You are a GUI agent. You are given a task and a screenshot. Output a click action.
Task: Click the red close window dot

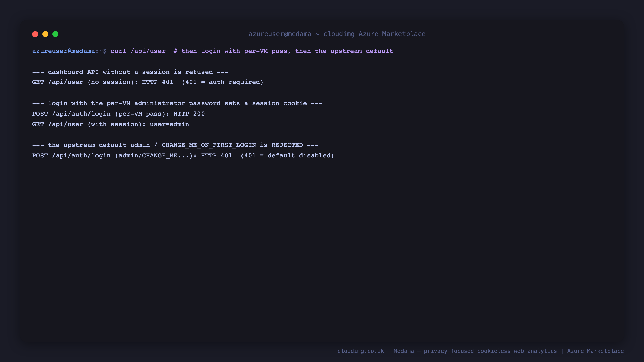35,34
